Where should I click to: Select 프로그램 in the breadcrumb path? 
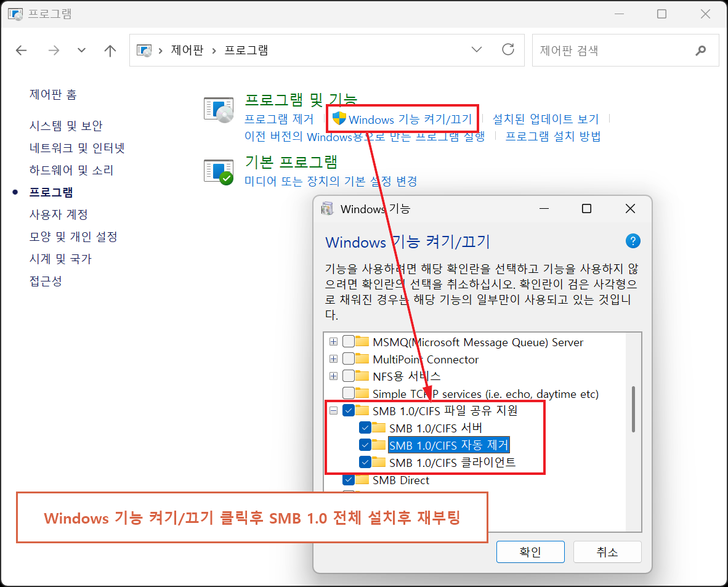pyautogui.click(x=246, y=50)
